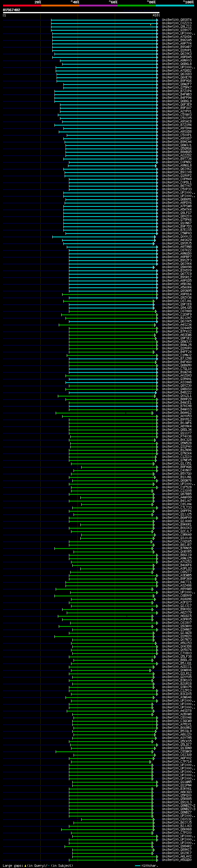Viewport: 197px width, 868px height.
Task: Click the purple ~60% identity legend bar
Action: coord(98,6)
